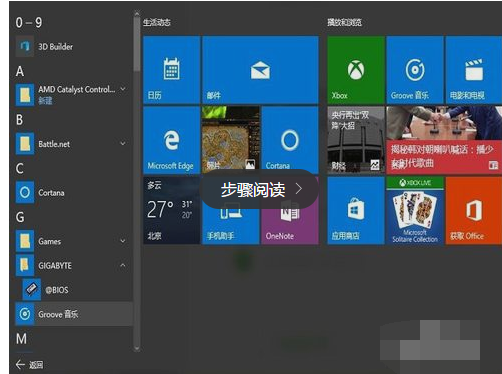The image size is (502, 374).
Task: Open @BIOS under GIGABYTE
Action: click(77, 290)
